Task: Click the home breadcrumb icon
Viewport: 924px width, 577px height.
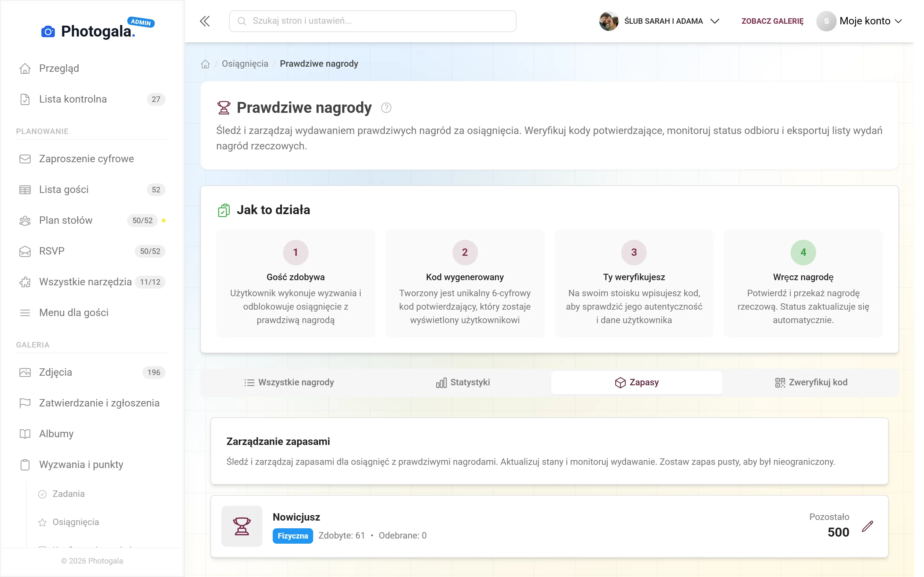Action: coord(205,64)
